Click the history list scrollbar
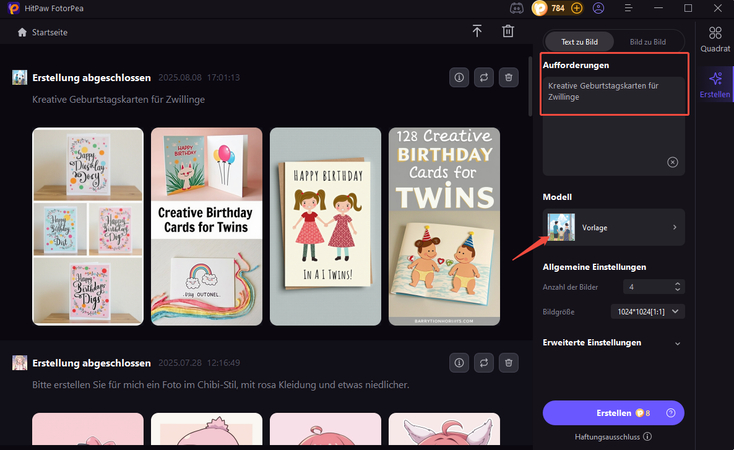The height and width of the screenshot is (450, 734). (x=530, y=86)
